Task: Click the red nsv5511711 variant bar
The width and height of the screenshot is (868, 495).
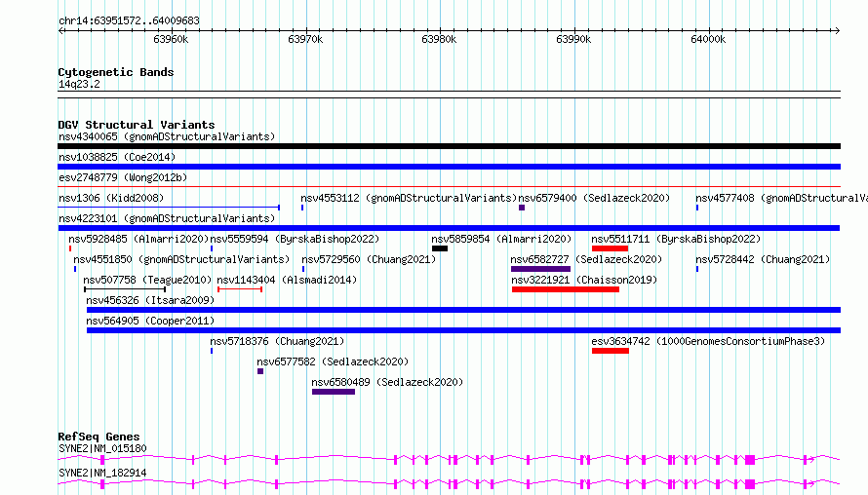Action: click(610, 248)
